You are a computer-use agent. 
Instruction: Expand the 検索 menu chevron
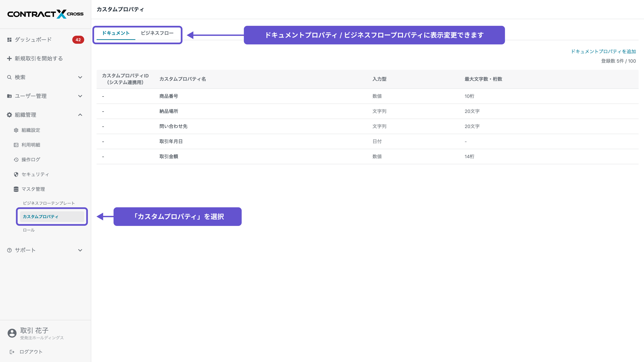80,77
